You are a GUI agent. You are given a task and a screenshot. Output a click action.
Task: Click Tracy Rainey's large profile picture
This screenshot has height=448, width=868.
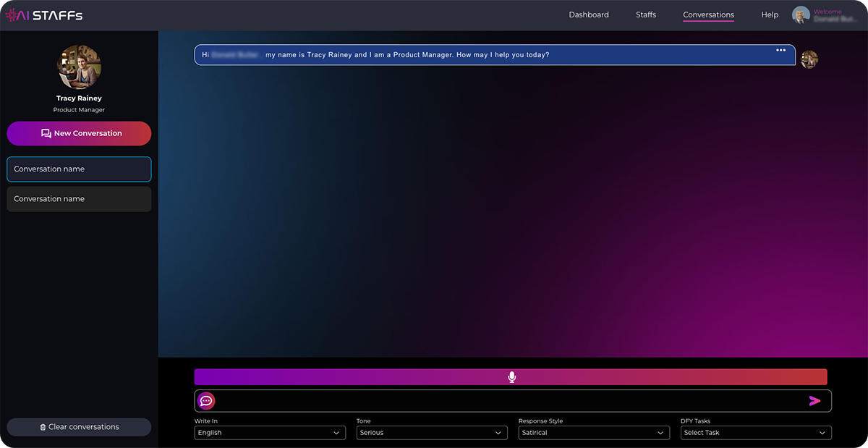click(79, 67)
